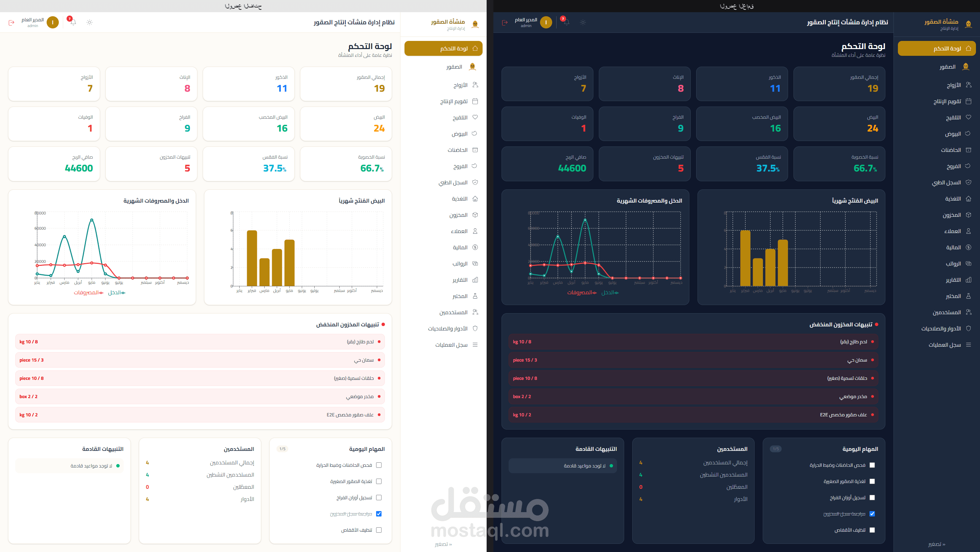Image resolution: width=980 pixels, height=552 pixels.
Task: Click the المصروفات legend entry in light-theme chart
Action: (x=89, y=292)
